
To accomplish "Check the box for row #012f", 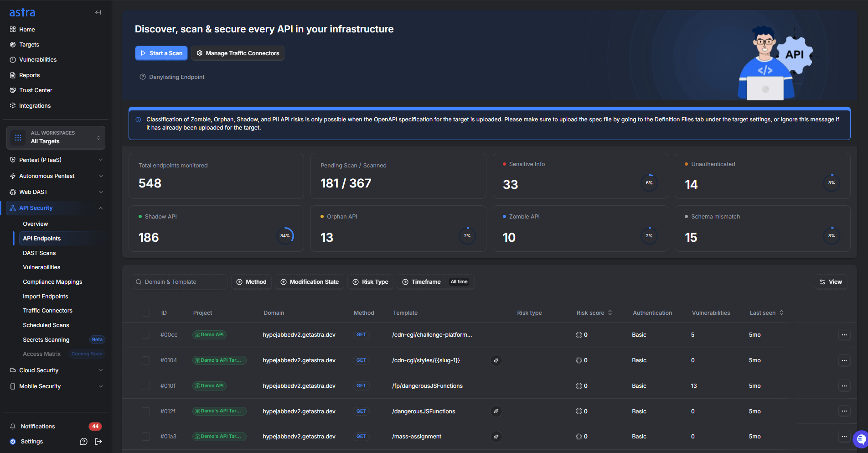I will click(146, 411).
